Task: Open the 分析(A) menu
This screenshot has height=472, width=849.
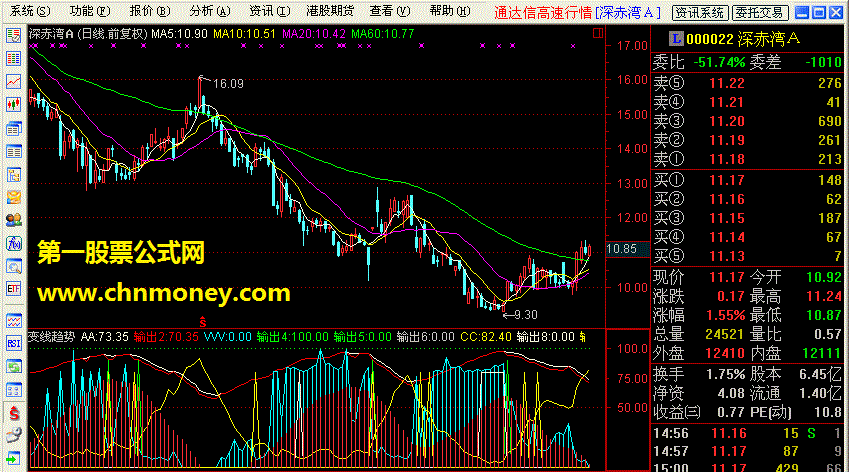Action: point(210,11)
